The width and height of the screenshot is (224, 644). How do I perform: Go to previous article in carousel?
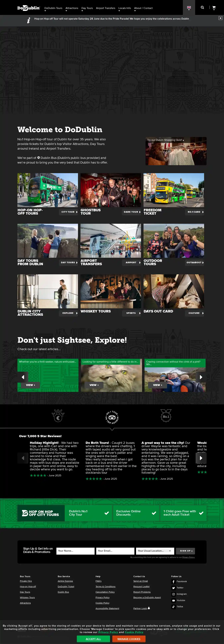coord(23,377)
